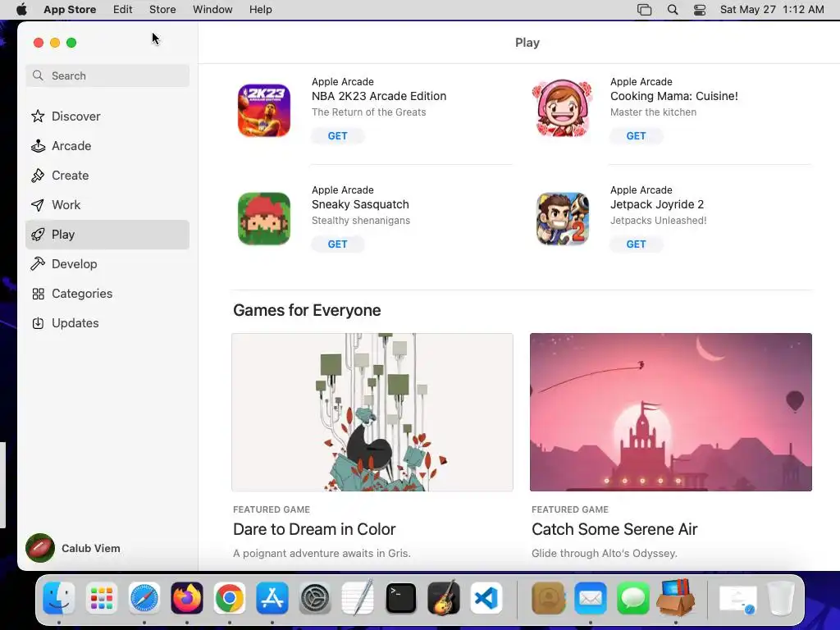This screenshot has width=840, height=630.
Task: Select the Play sidebar item
Action: 107,234
